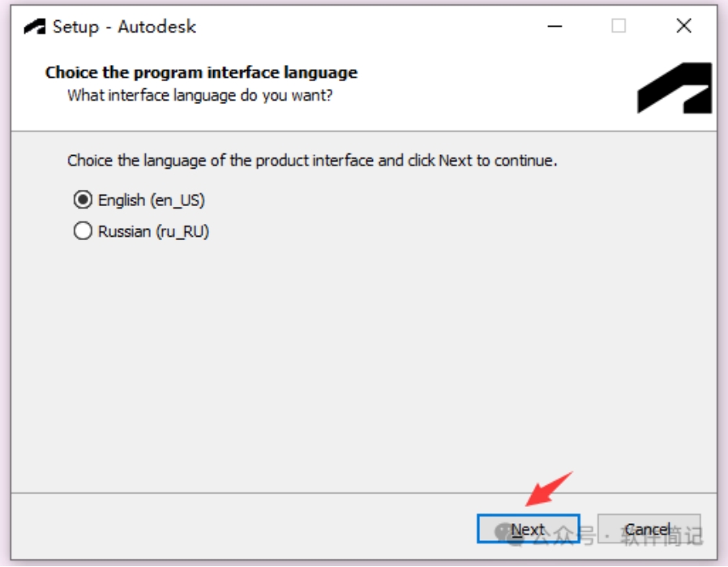The height and width of the screenshot is (567, 728).
Task: Cancel the Autodesk setup
Action: 649,529
